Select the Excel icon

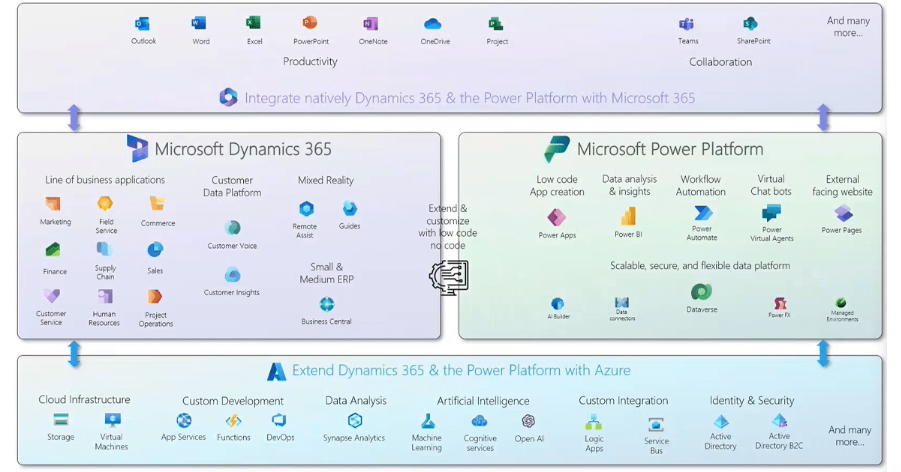(254, 24)
